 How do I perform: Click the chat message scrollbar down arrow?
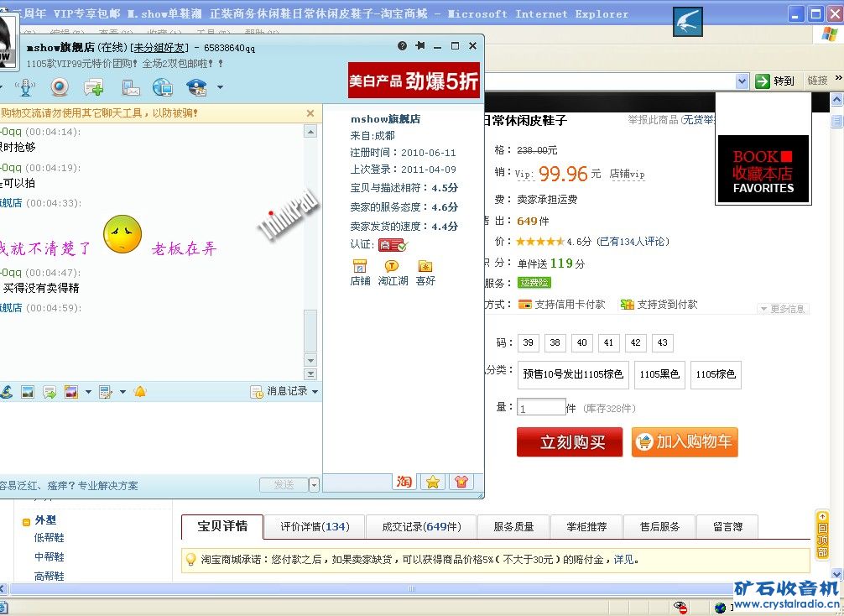click(x=310, y=360)
